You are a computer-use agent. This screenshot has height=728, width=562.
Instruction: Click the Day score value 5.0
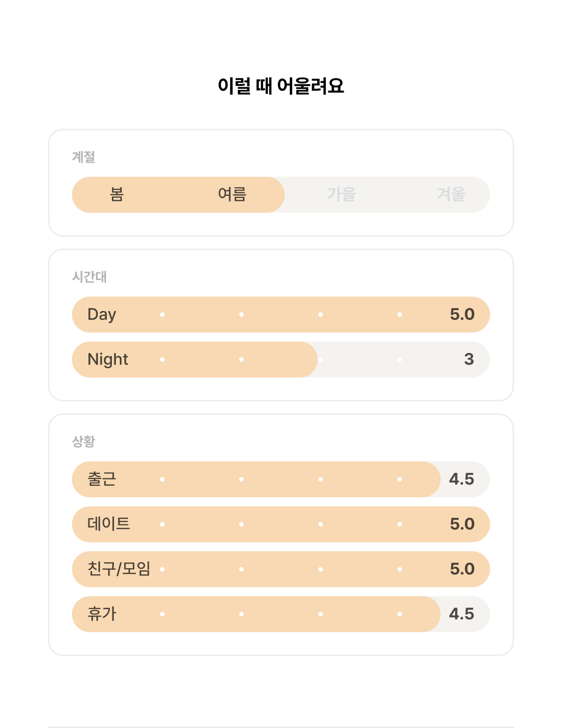click(462, 315)
